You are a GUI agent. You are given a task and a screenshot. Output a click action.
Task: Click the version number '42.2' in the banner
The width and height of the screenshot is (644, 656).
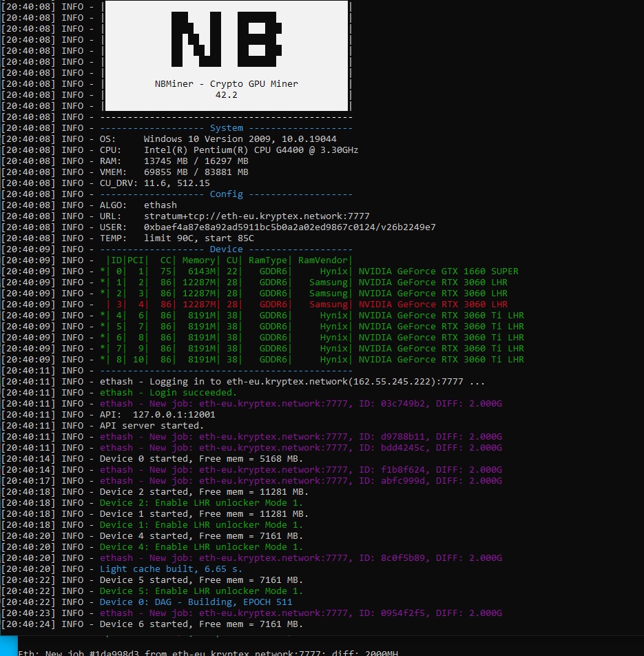(x=226, y=95)
